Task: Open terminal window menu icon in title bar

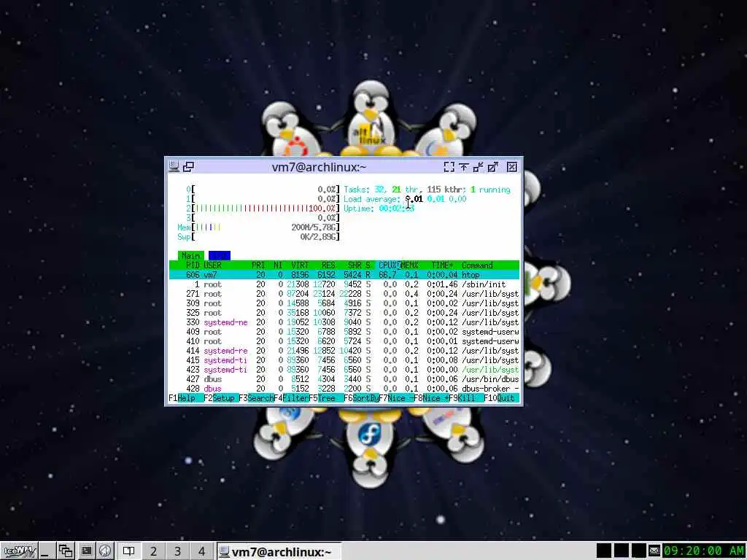Action: tap(174, 166)
